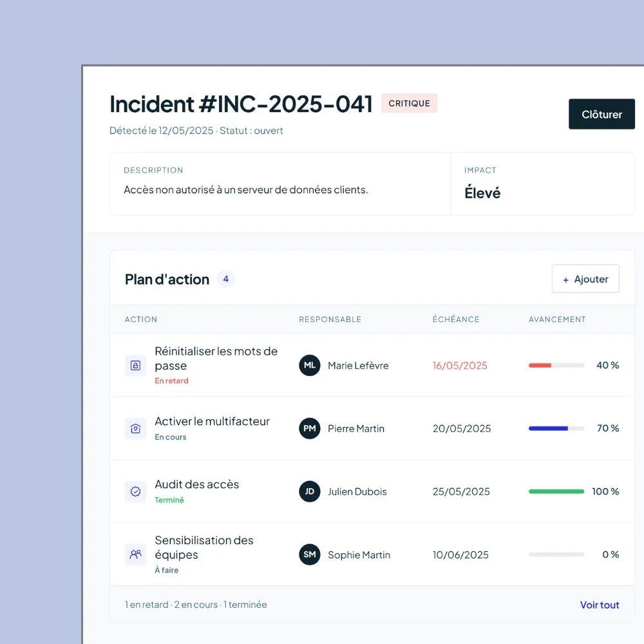
Task: Click the Incident #INC-2025-041 title
Action: point(241,104)
